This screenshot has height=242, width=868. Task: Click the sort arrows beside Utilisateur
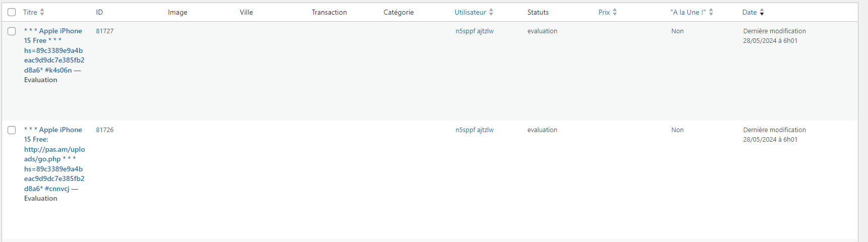(x=491, y=12)
